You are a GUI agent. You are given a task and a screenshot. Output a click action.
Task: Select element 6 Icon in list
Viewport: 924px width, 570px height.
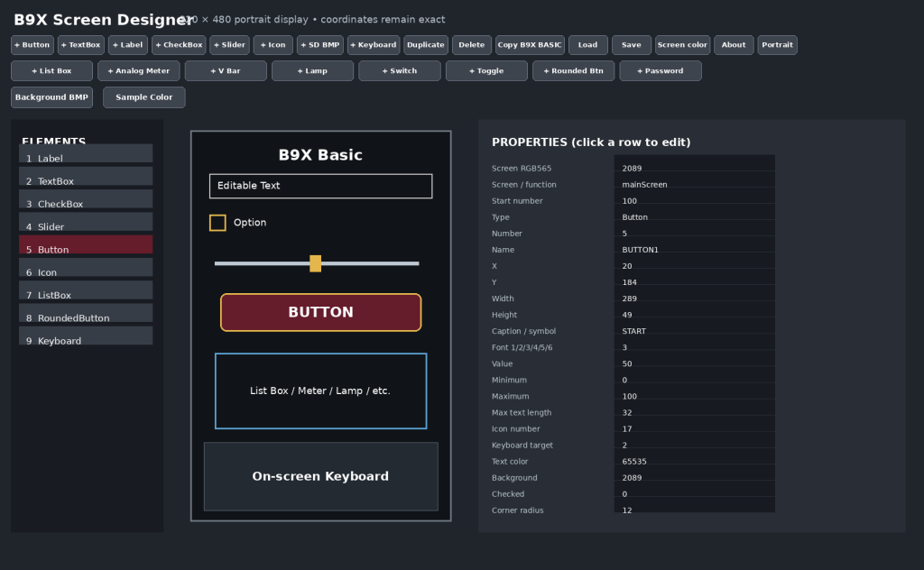tap(86, 267)
